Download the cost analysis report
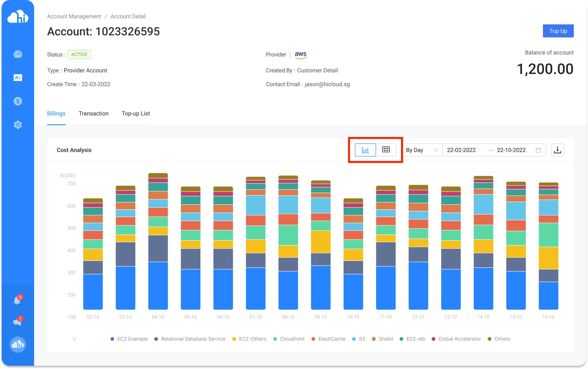Viewport: 588px width, 369px height. [x=557, y=150]
